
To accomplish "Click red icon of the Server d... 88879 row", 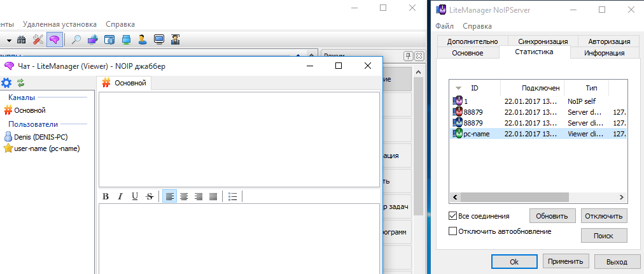I will tap(458, 112).
